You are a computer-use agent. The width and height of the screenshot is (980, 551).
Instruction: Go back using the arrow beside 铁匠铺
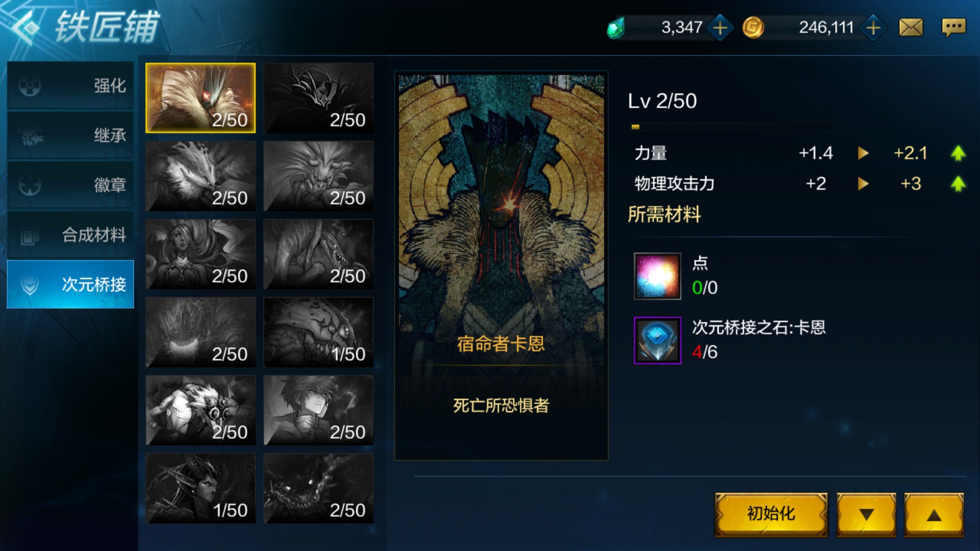click(24, 28)
